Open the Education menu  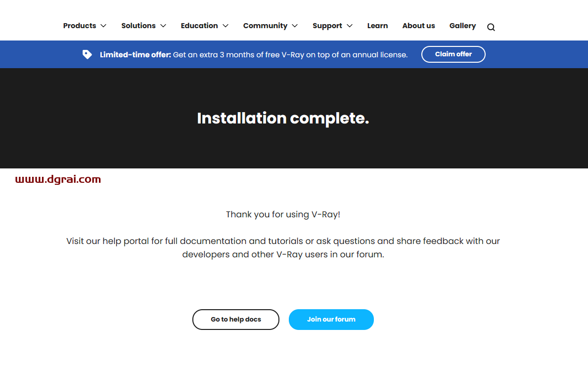pos(199,26)
